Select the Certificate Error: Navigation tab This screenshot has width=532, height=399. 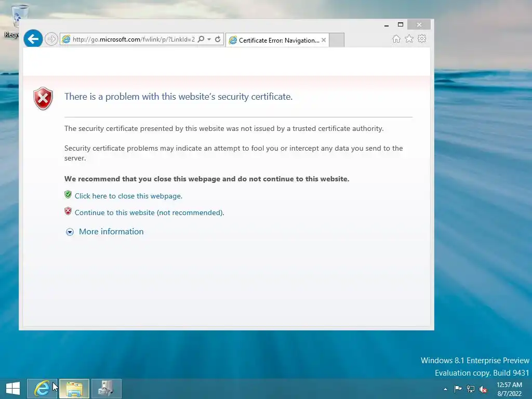tap(277, 40)
